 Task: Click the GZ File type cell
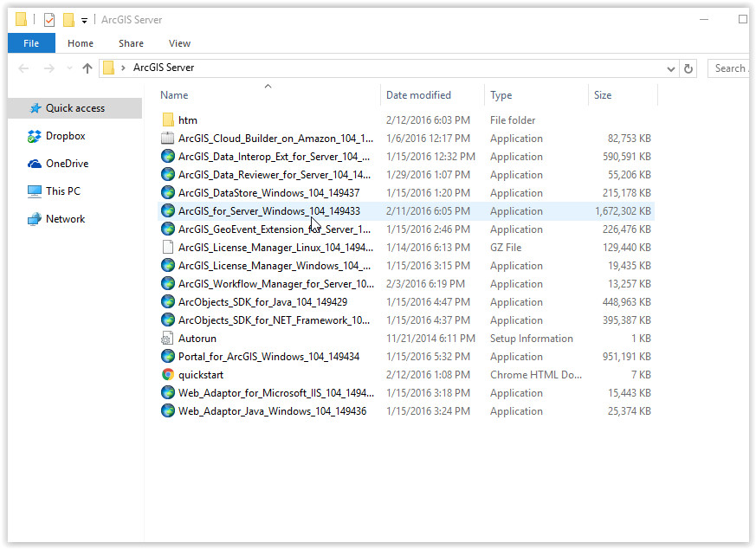[x=506, y=248]
